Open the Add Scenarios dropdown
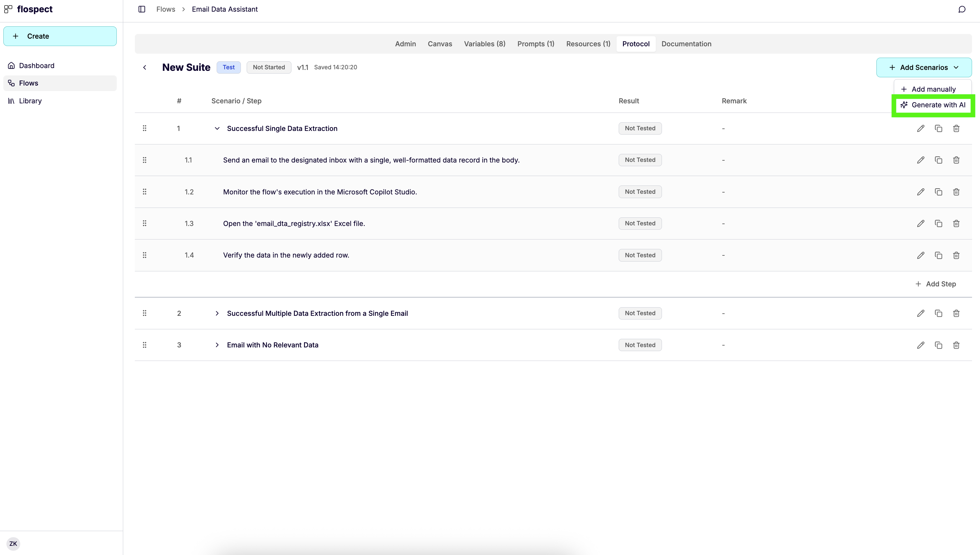 pos(924,67)
